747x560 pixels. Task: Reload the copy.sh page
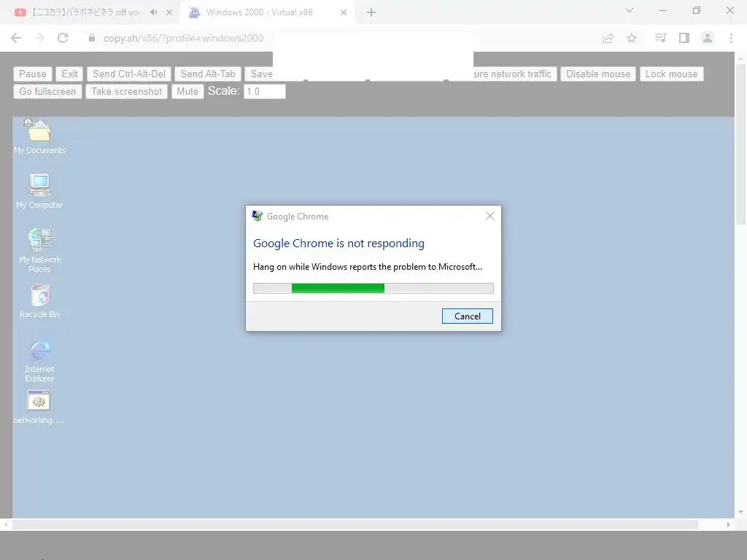(63, 38)
